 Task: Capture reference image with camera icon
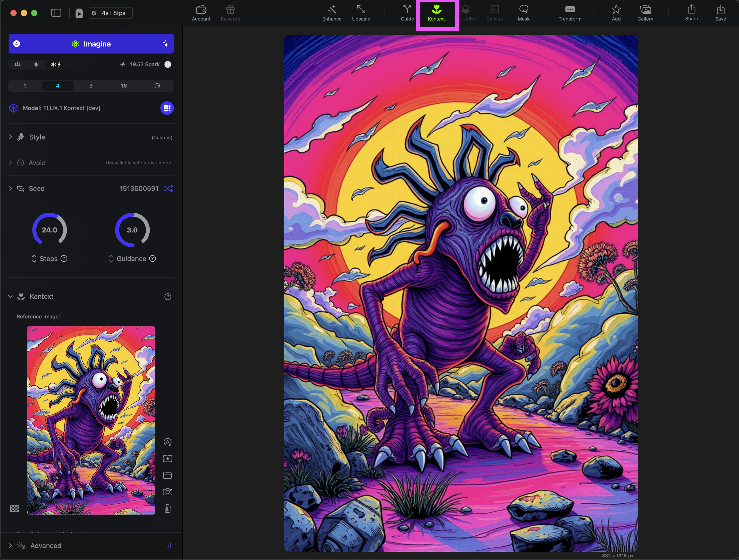pos(167,491)
